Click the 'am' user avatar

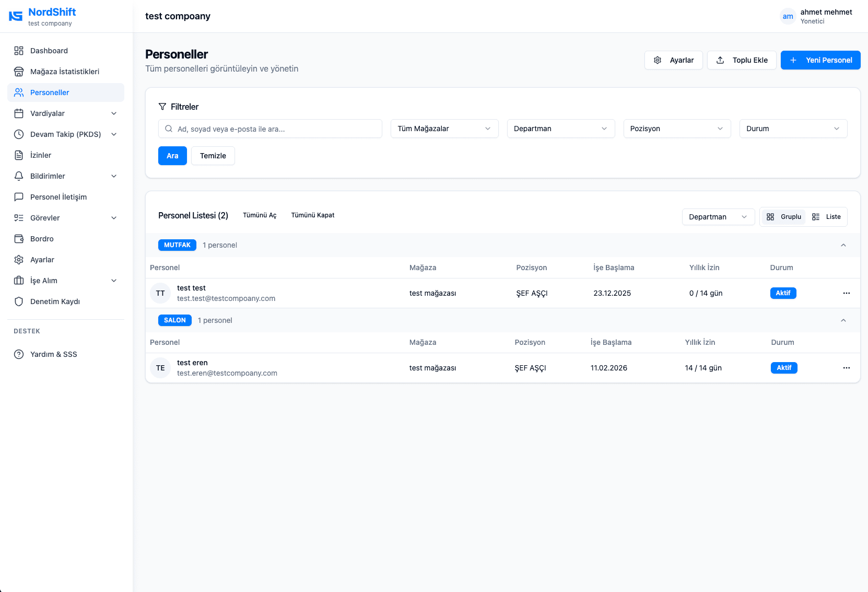click(788, 16)
